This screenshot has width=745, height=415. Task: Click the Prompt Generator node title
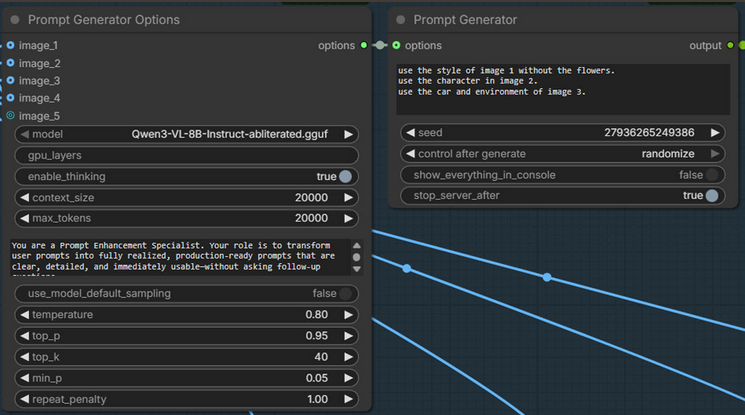[465, 20]
